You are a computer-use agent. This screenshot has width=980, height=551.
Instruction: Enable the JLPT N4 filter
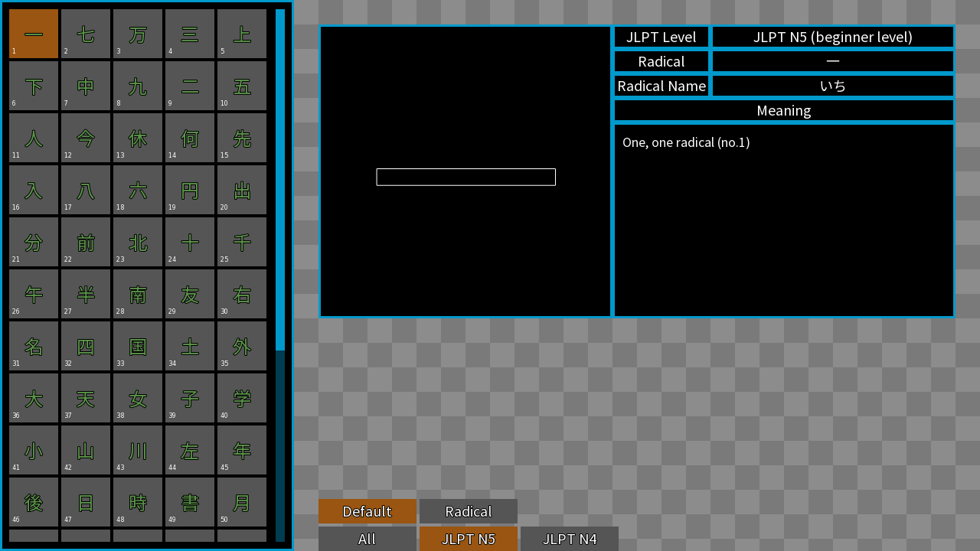pyautogui.click(x=570, y=539)
